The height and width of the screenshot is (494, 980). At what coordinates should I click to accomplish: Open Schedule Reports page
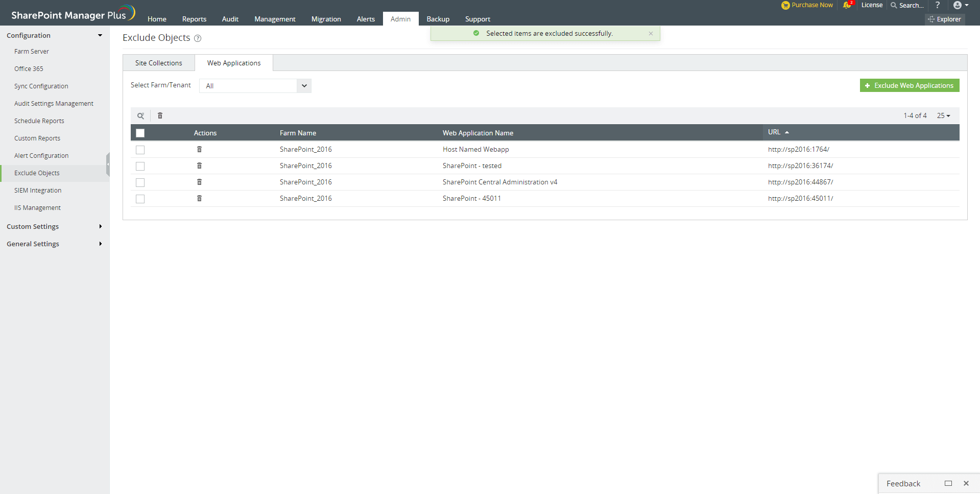pos(39,121)
